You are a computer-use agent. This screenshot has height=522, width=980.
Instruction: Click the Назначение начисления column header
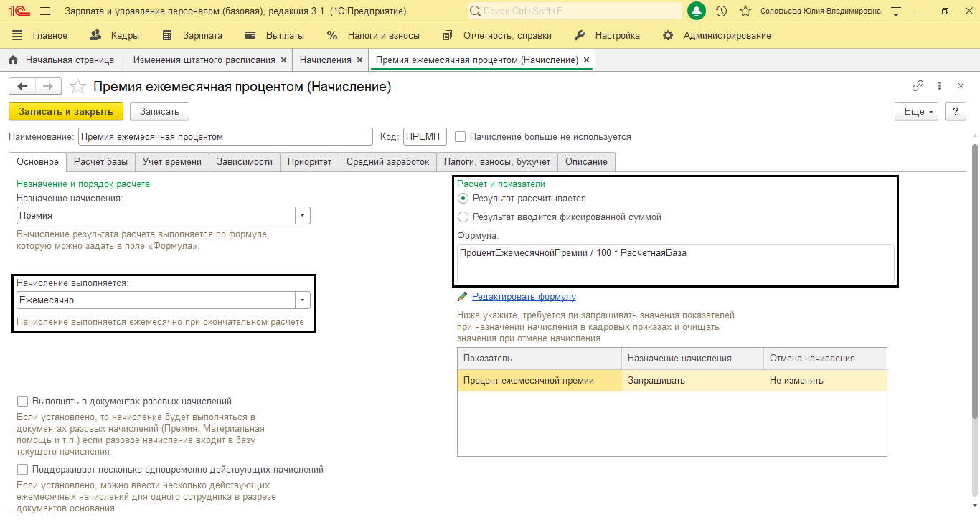click(x=692, y=359)
